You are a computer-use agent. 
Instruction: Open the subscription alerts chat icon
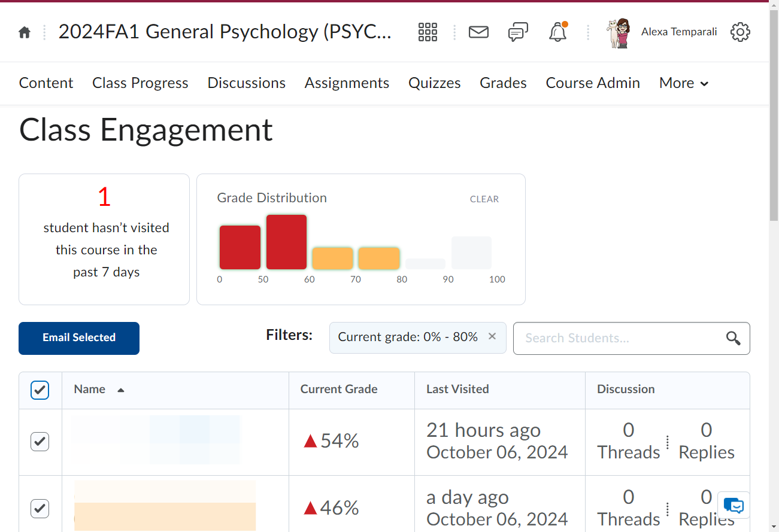pyautogui.click(x=518, y=32)
